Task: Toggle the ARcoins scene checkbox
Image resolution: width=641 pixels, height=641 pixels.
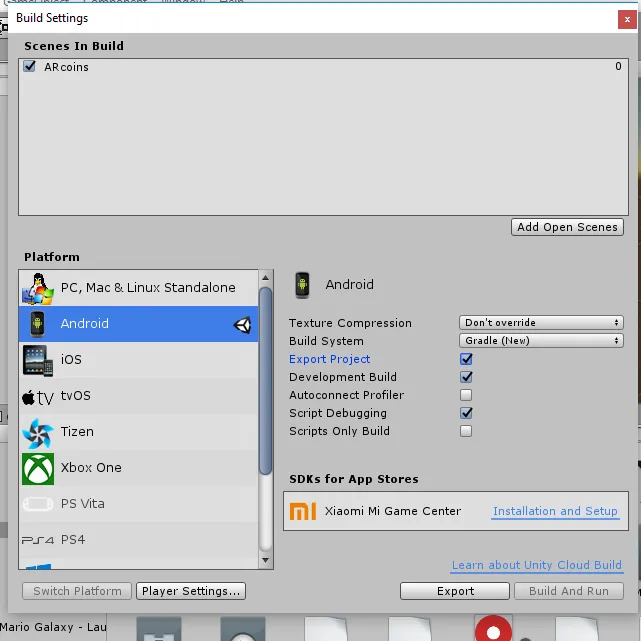Action: pos(29,66)
